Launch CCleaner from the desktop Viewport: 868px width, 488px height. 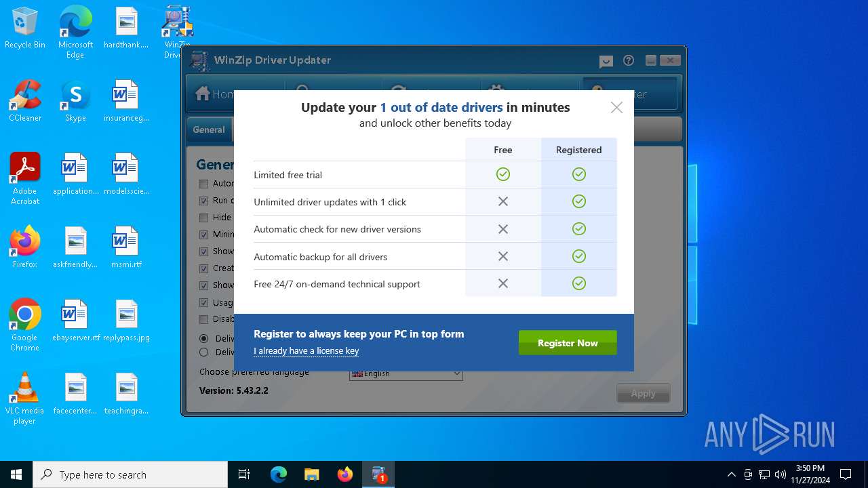click(25, 102)
